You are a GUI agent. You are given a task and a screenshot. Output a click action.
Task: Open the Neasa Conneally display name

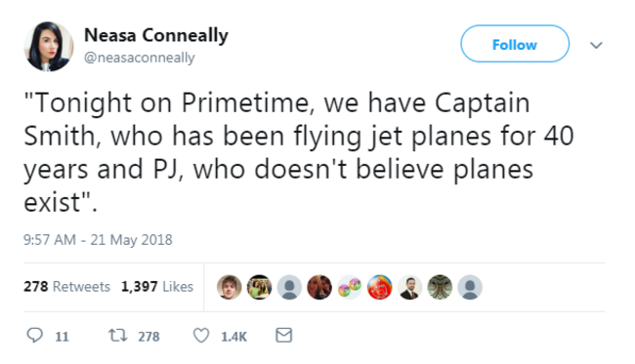tap(156, 35)
